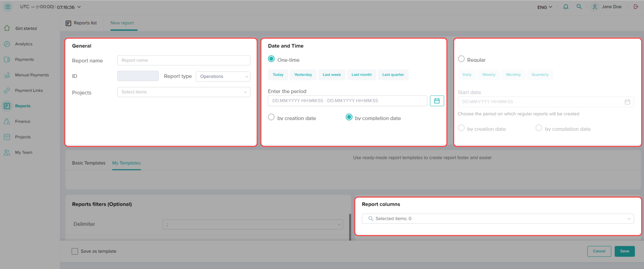Expand Report columns selected items dropdown
644x269 pixels.
click(x=498, y=219)
